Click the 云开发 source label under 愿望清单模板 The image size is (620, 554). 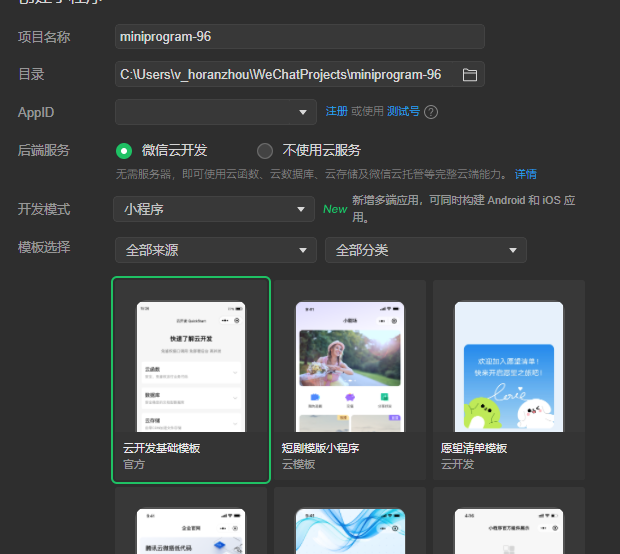pyautogui.click(x=457, y=464)
